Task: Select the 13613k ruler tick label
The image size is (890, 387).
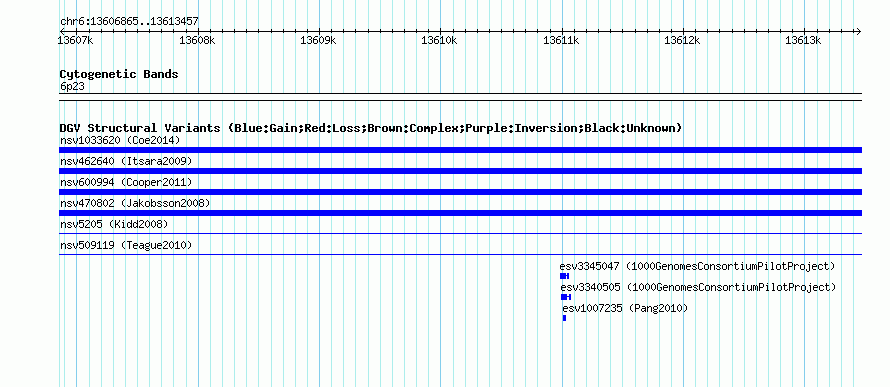Action: pos(803,40)
